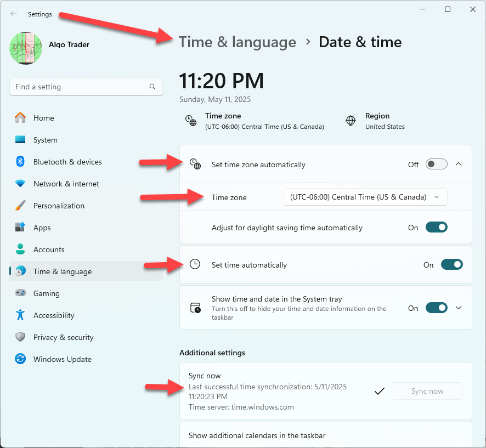Click the Set time zone automatically row icon
This screenshot has width=486, height=448.
tap(195, 164)
